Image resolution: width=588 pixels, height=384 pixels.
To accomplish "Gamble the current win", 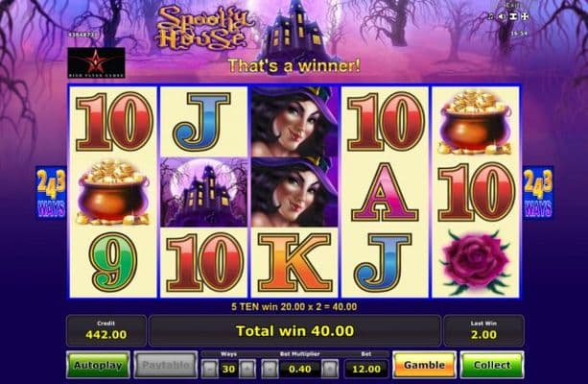I will (x=424, y=365).
